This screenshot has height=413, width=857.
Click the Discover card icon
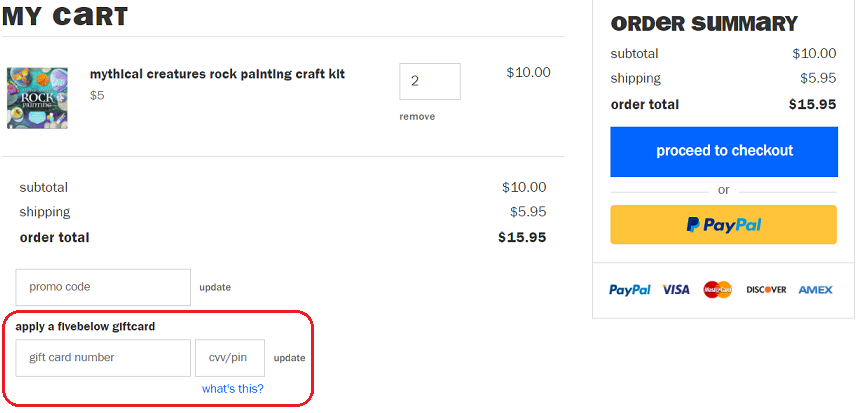pos(766,290)
